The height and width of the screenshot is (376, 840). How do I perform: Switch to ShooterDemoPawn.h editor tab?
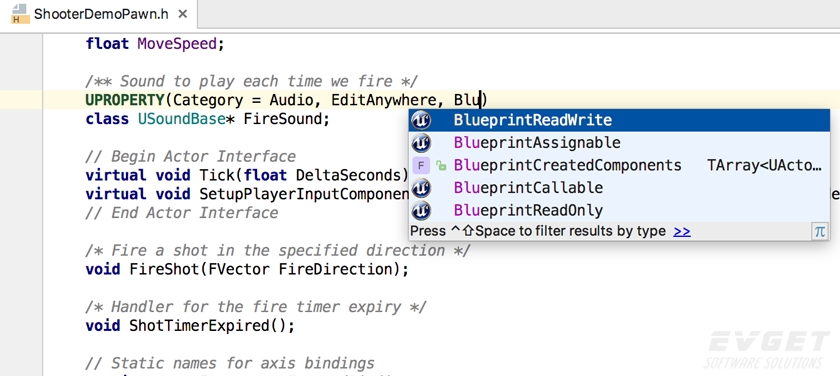point(98,14)
